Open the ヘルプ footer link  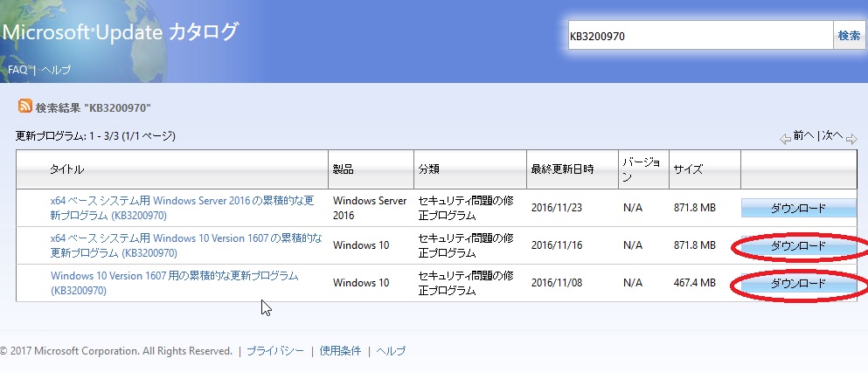(x=391, y=351)
